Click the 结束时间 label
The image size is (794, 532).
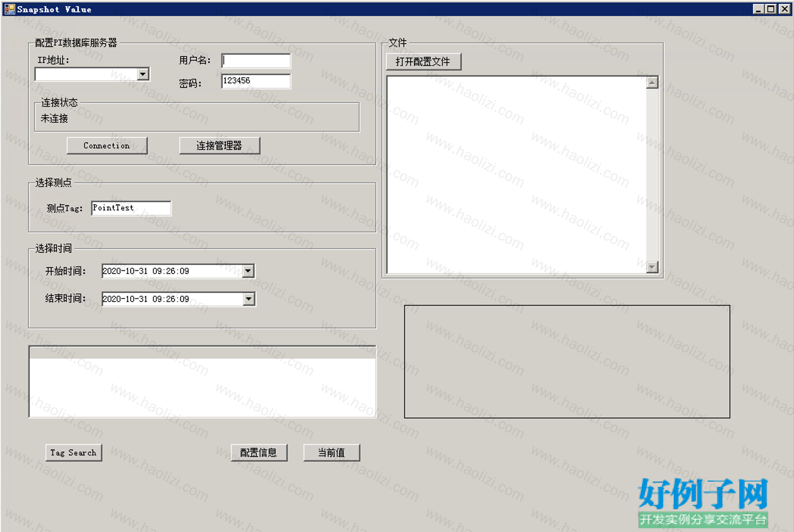point(65,299)
